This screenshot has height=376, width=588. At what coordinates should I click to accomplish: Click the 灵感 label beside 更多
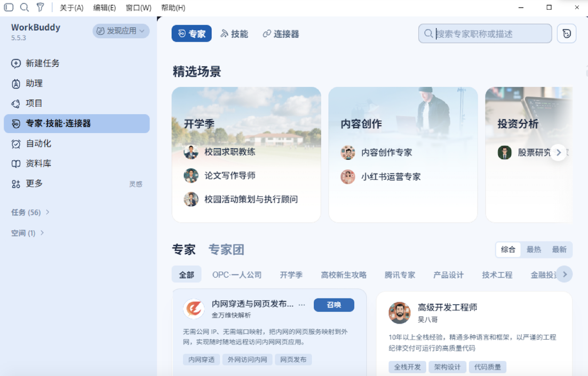(x=136, y=184)
